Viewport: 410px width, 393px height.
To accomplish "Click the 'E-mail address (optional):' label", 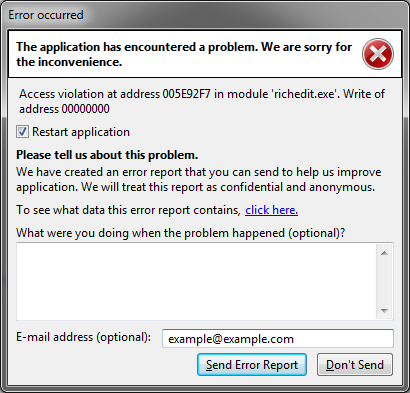I will click(x=83, y=337).
